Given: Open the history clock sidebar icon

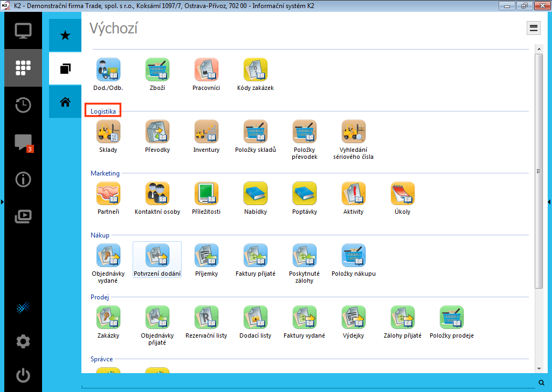Looking at the screenshot, I should pyautogui.click(x=23, y=105).
